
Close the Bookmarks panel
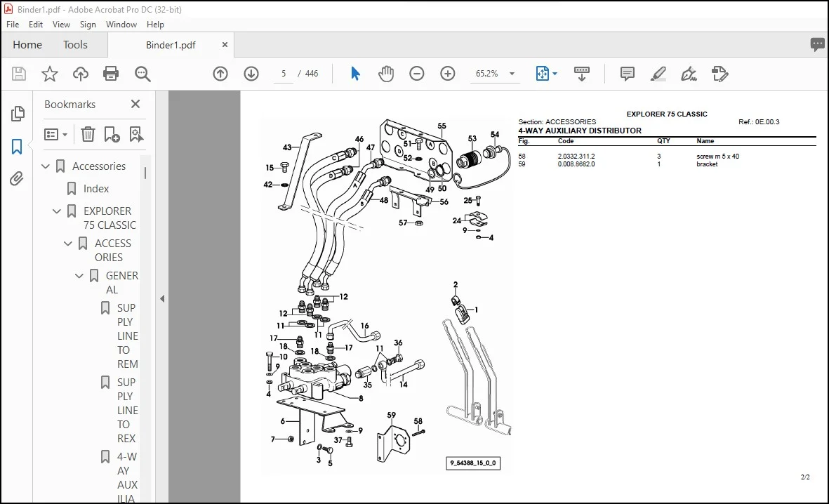(135, 104)
